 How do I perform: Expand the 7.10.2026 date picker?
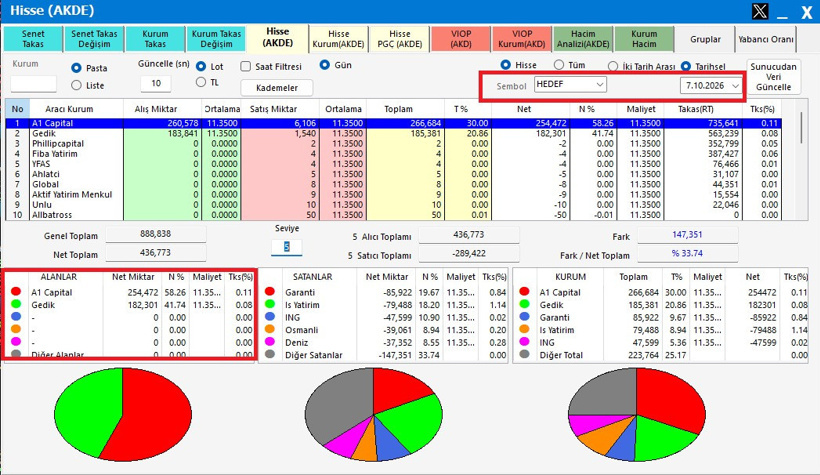tap(711, 85)
